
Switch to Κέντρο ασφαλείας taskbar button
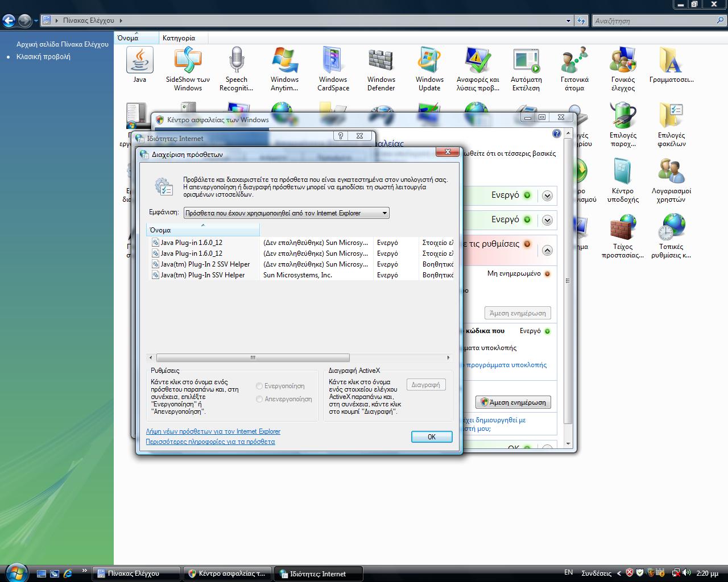click(x=227, y=573)
